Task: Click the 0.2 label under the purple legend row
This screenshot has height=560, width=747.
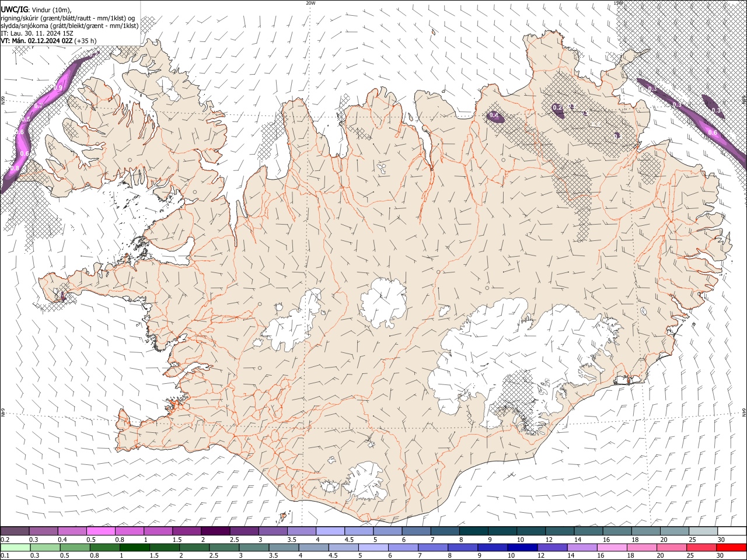Action: (5, 540)
